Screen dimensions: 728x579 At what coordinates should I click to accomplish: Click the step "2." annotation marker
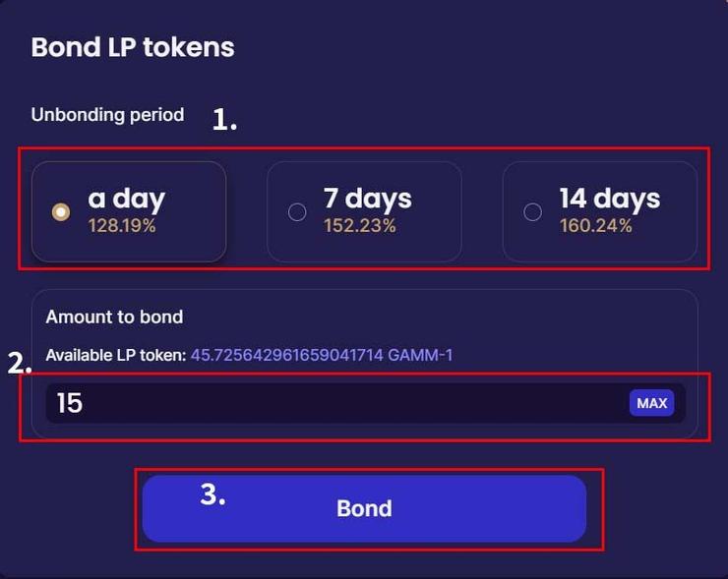click(20, 363)
